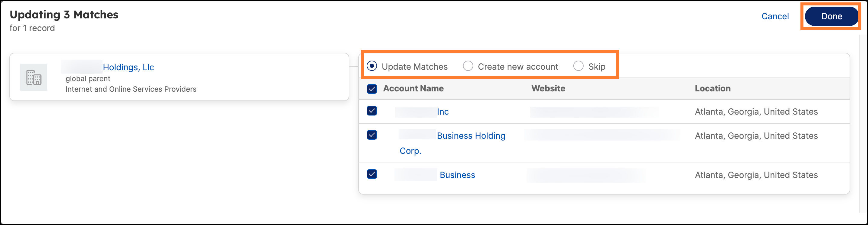Viewport: 868px width, 225px height.
Task: Toggle checkbox for the Business account row
Action: tap(372, 174)
